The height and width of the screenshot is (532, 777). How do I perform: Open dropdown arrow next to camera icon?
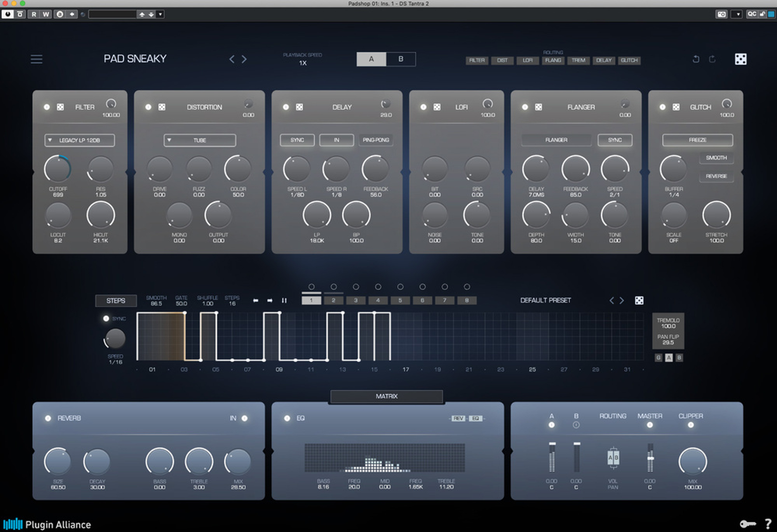coord(737,14)
